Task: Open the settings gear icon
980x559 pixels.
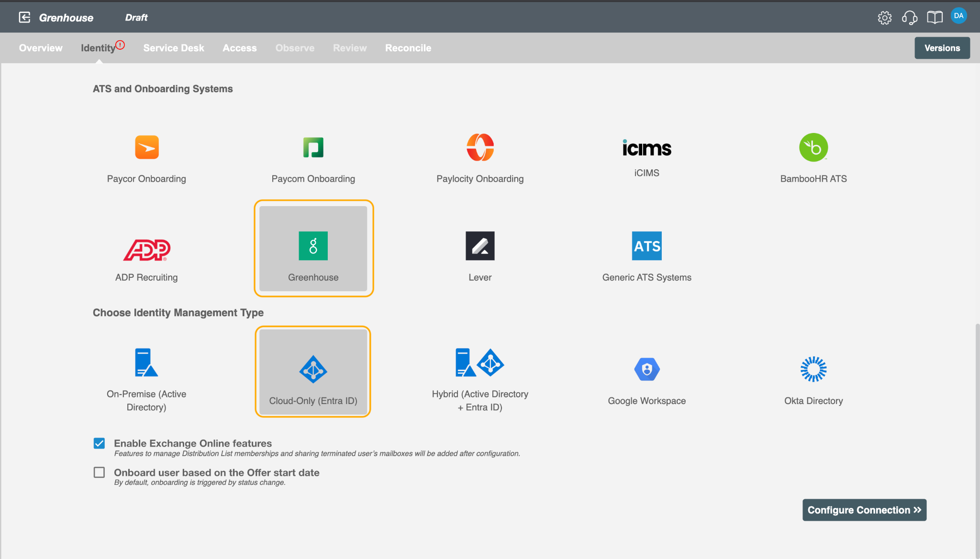Action: 884,18
